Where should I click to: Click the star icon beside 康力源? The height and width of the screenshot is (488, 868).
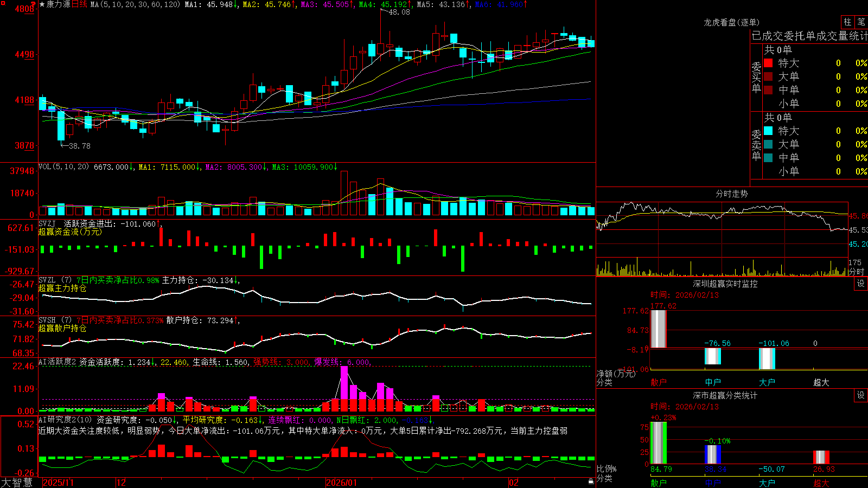tap(42, 4)
